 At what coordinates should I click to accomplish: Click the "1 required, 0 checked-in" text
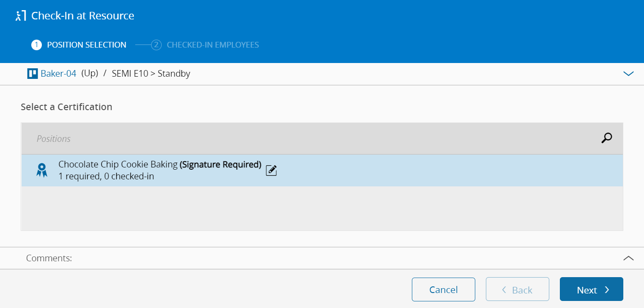(106, 176)
